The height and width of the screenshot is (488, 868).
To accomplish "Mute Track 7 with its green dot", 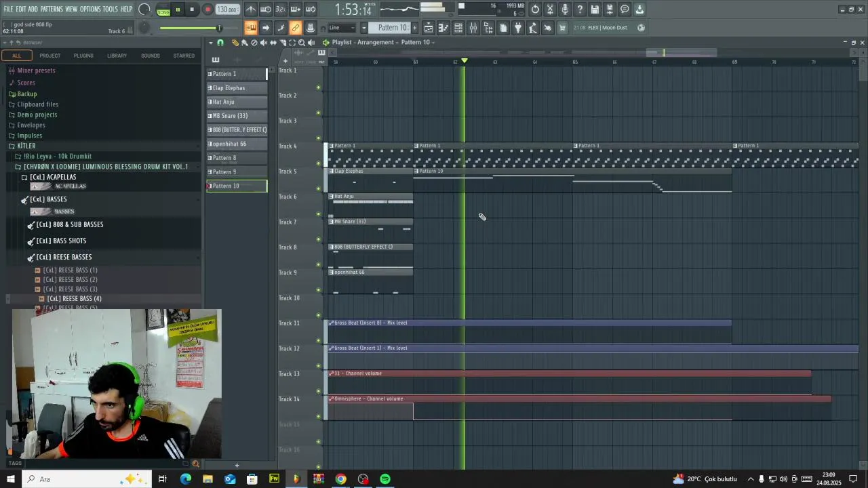I will (318, 239).
